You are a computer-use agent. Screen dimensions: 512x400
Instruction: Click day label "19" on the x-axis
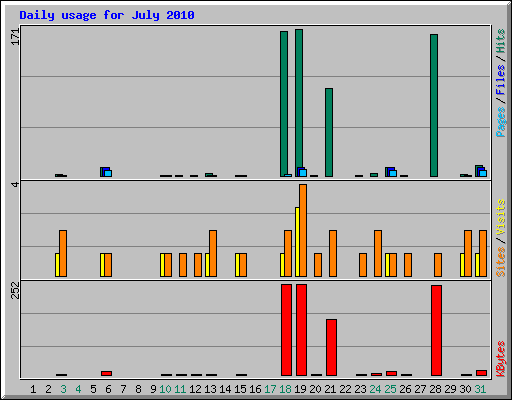pos(300,389)
